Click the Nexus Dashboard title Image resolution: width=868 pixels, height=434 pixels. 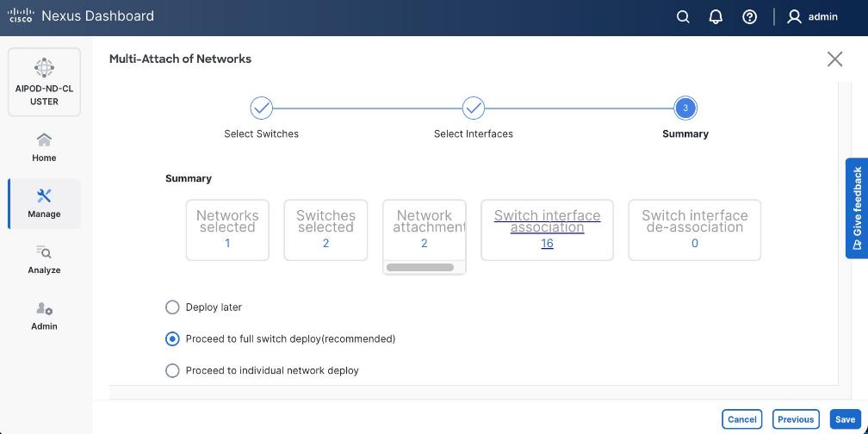click(x=98, y=15)
